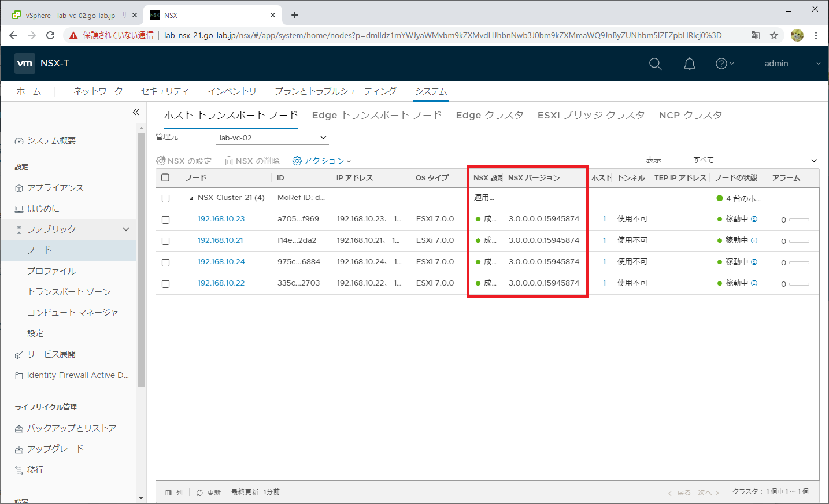This screenshot has width=829, height=504.
Task: Open Identity Firewall Active Directory sidebar item
Action: click(x=78, y=375)
